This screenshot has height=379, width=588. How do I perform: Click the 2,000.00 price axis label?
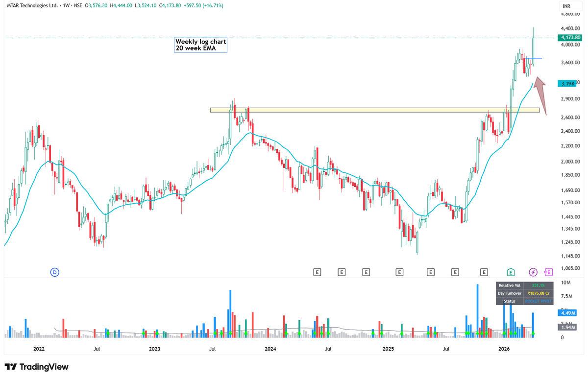(570, 162)
